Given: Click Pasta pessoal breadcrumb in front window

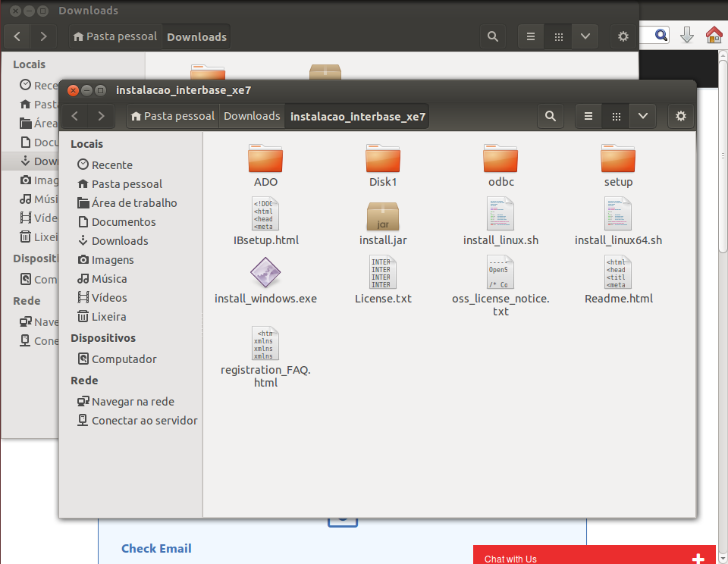Looking at the screenshot, I should pos(173,116).
